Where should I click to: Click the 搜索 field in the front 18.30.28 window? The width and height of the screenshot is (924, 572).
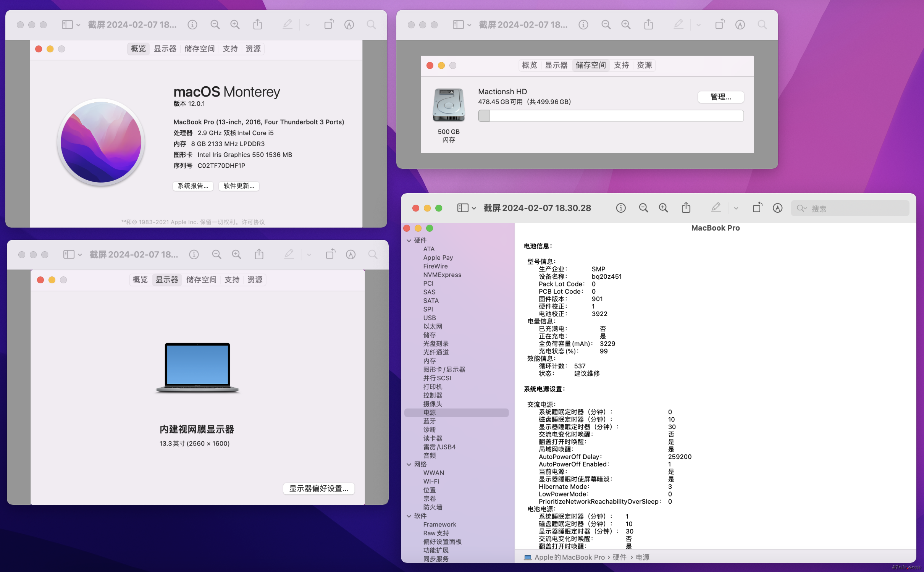(x=850, y=208)
